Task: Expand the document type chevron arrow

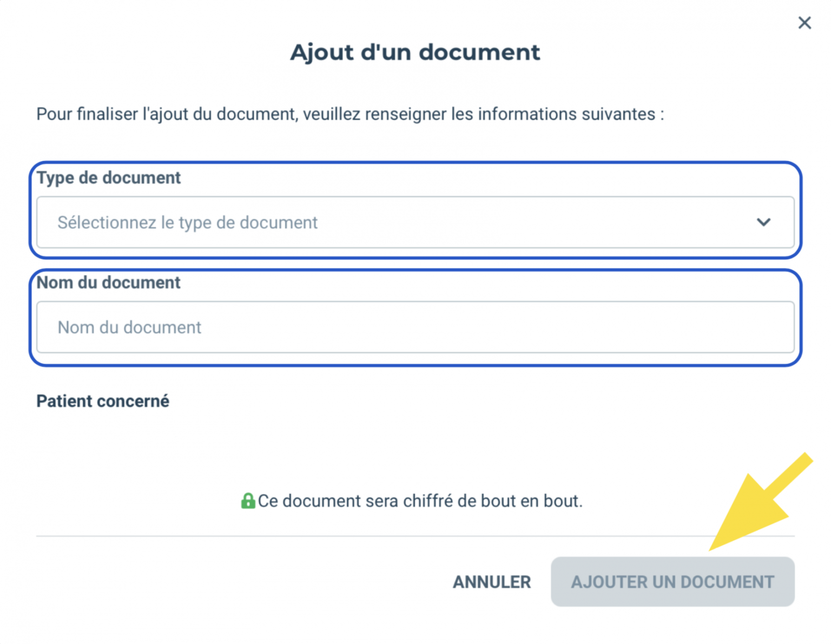Action: pos(763,222)
